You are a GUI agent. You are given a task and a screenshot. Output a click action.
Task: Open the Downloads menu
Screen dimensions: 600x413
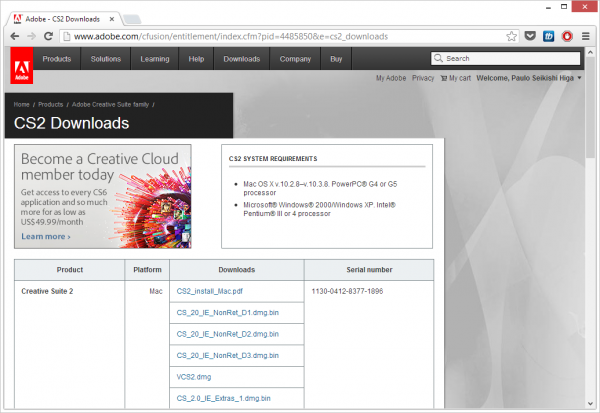241,59
